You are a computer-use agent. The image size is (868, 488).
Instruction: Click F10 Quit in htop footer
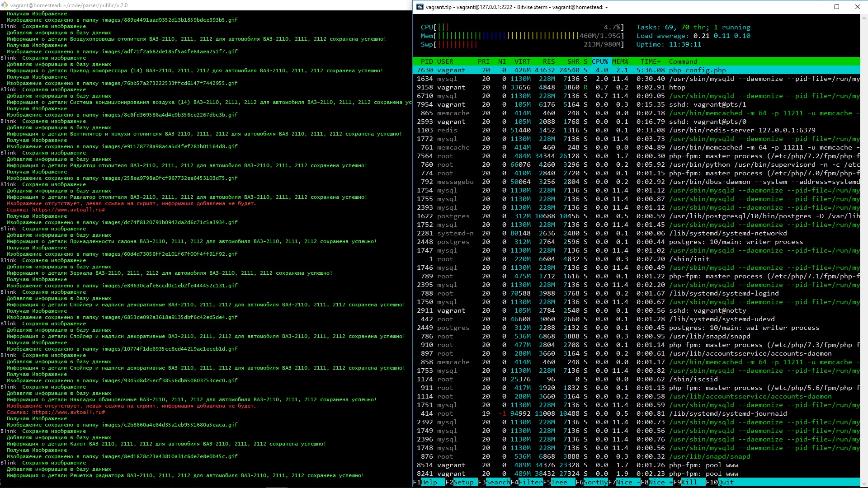pos(720,482)
